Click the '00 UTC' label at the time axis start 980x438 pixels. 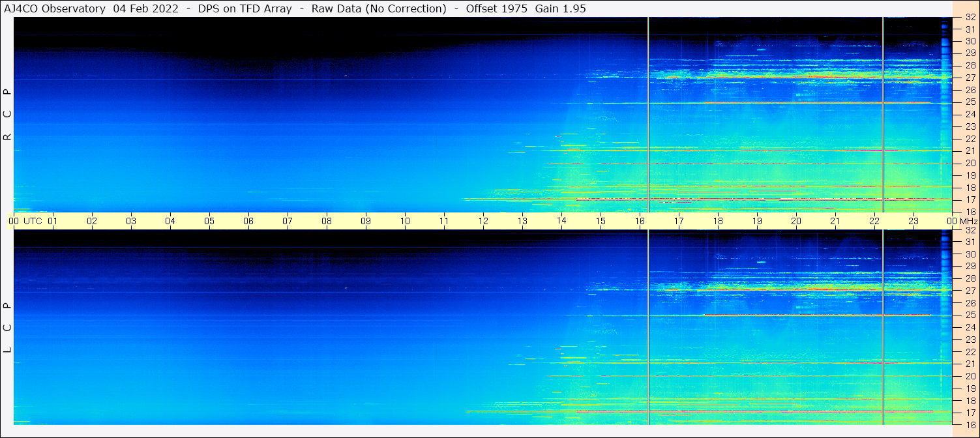(25, 221)
